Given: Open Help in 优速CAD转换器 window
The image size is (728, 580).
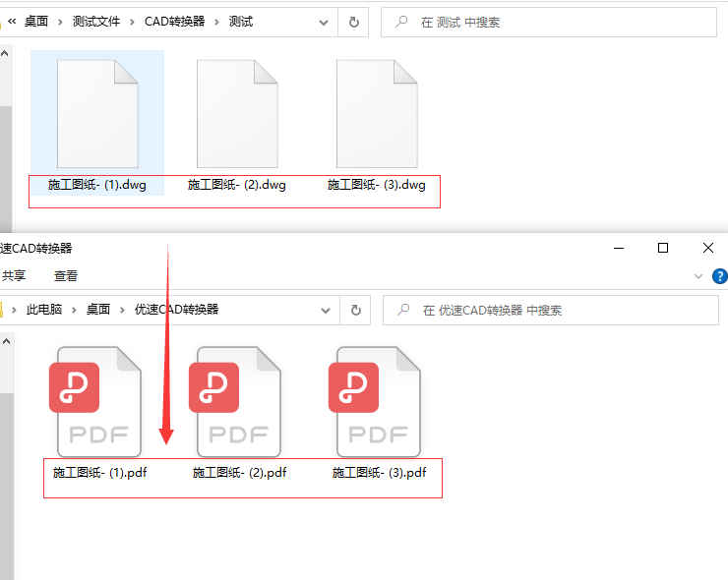Looking at the screenshot, I should [720, 276].
